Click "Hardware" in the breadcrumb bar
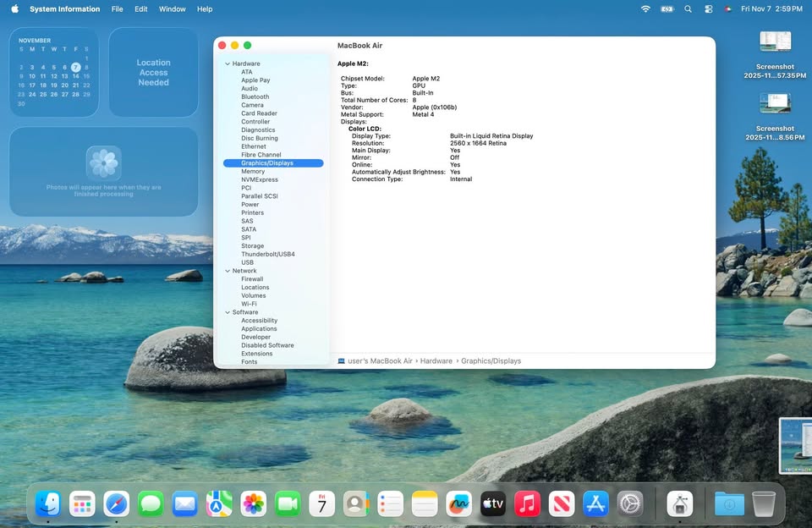The height and width of the screenshot is (528, 812). point(436,360)
